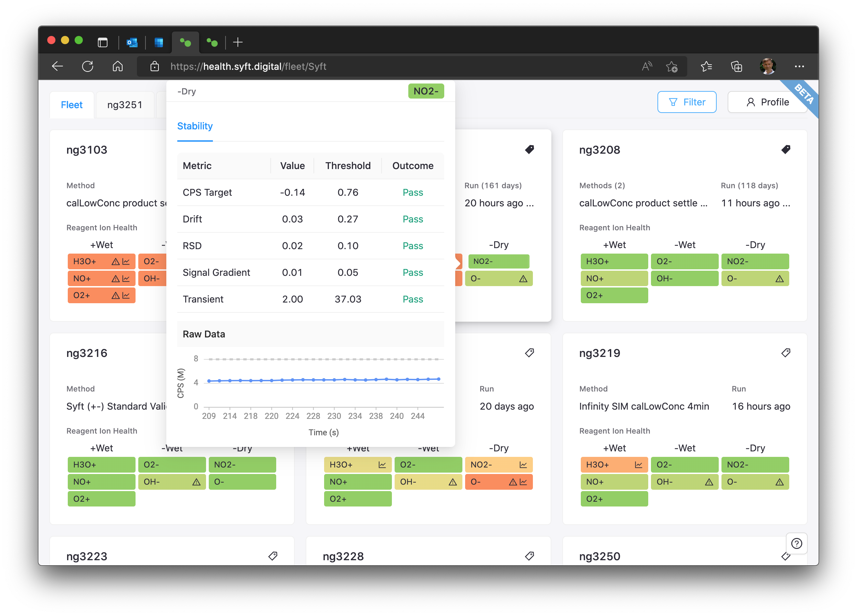Click the H3O+ orange swatch on ng3103

tap(101, 261)
